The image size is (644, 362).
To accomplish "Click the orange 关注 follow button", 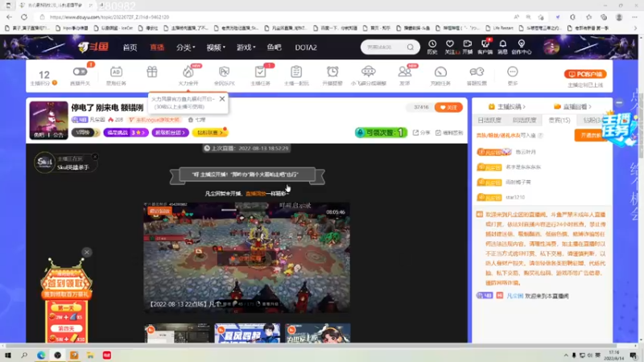I will click(448, 107).
